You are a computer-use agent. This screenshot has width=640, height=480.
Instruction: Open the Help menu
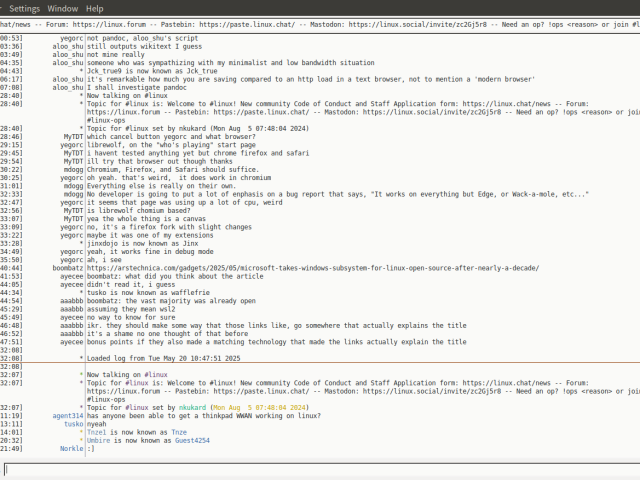tap(95, 8)
